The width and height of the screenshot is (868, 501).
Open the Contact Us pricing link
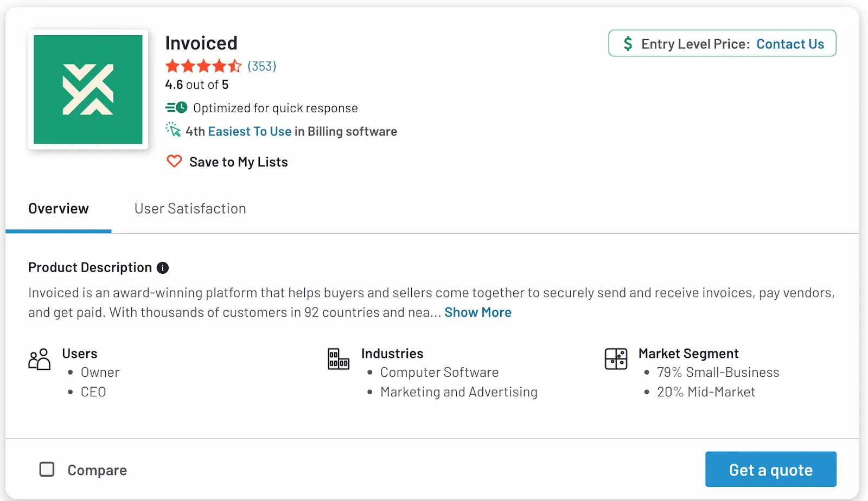[790, 43]
